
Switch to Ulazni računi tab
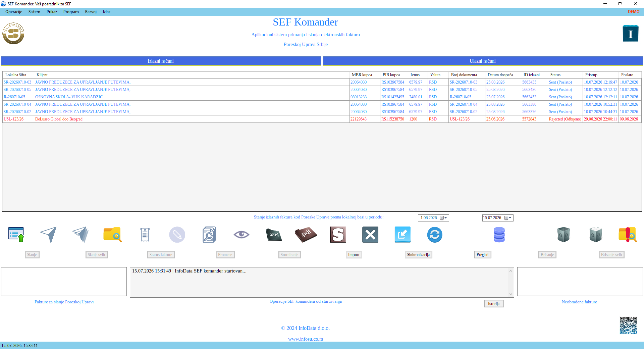click(x=483, y=61)
